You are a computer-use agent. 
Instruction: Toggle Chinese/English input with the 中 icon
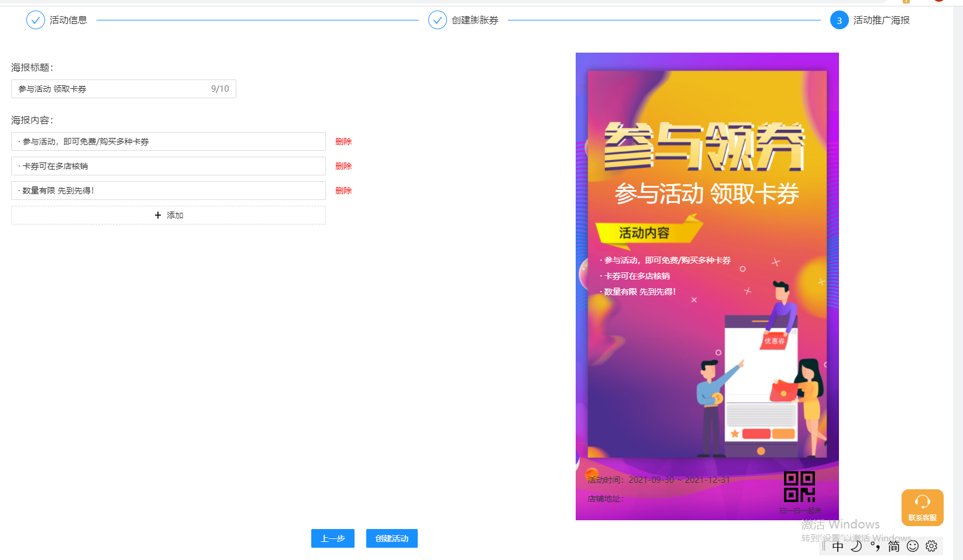pyautogui.click(x=838, y=547)
